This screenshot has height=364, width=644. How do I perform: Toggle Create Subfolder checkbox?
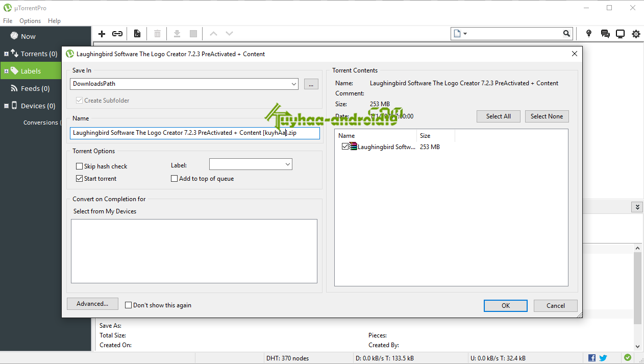pyautogui.click(x=79, y=100)
